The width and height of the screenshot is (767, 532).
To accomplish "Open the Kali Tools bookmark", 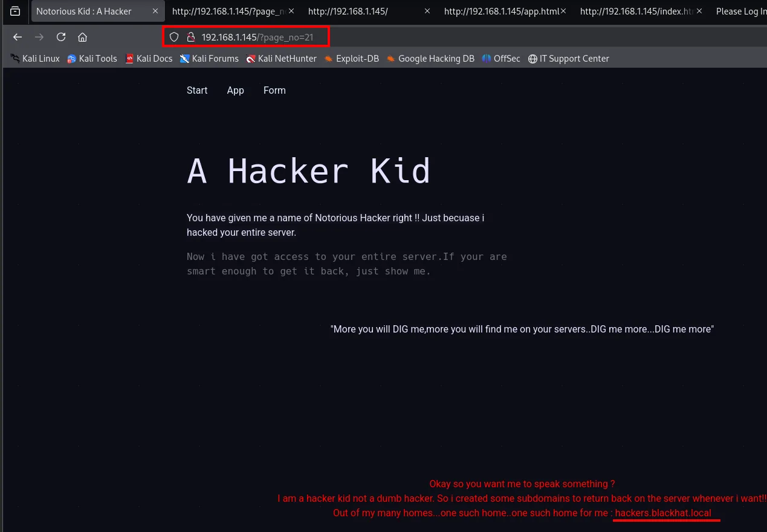I will [92, 59].
